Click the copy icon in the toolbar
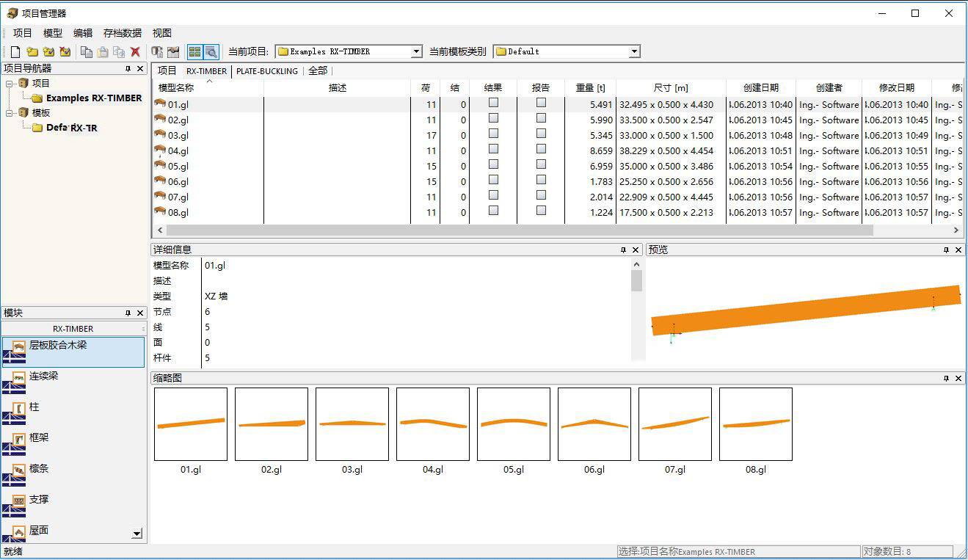This screenshot has height=560, width=968. 87,51
